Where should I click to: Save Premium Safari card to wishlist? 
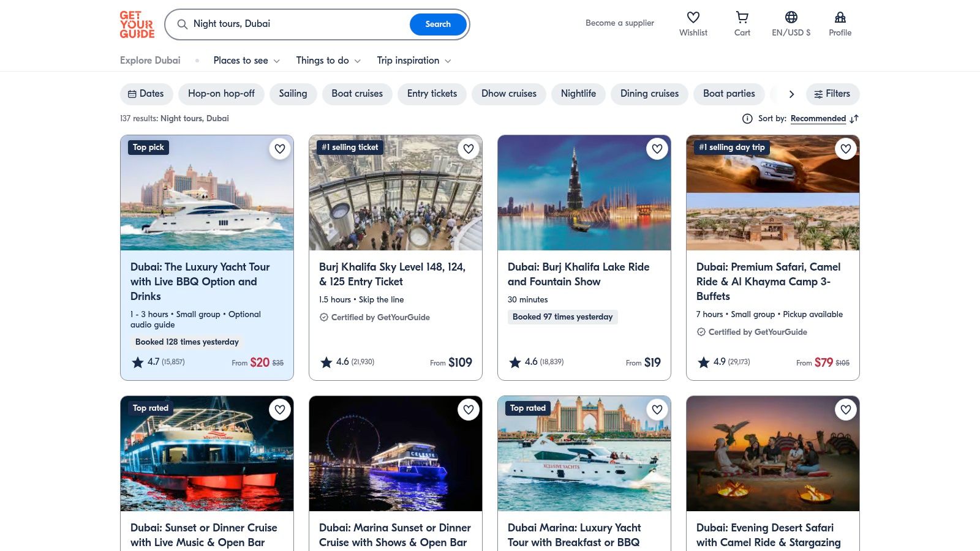click(x=846, y=149)
